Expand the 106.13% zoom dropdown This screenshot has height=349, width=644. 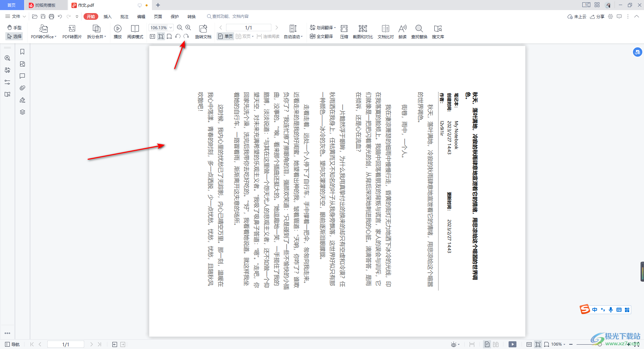tap(171, 28)
